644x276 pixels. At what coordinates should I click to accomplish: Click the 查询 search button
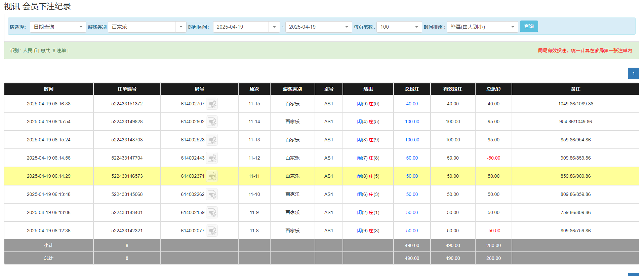(x=529, y=26)
